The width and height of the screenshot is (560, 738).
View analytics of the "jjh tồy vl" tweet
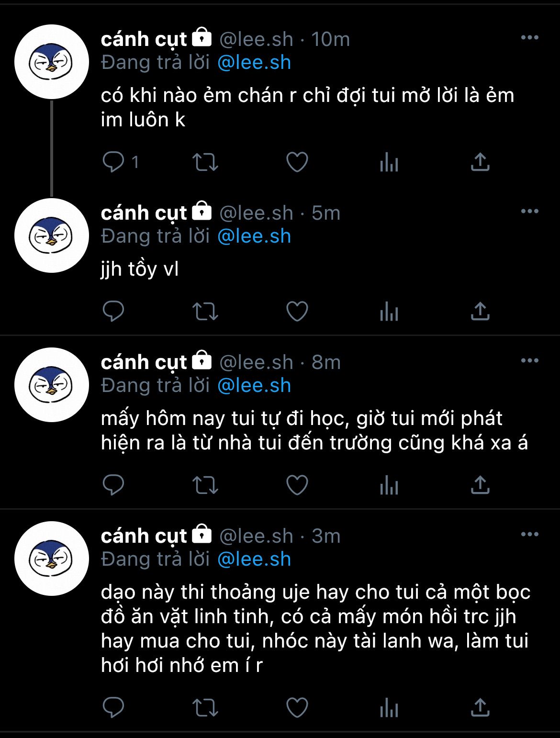[389, 312]
